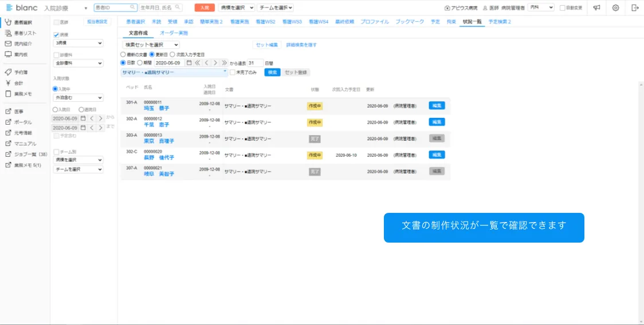Switch to オーダー実施 tab
The height and width of the screenshot is (325, 644).
174,33
